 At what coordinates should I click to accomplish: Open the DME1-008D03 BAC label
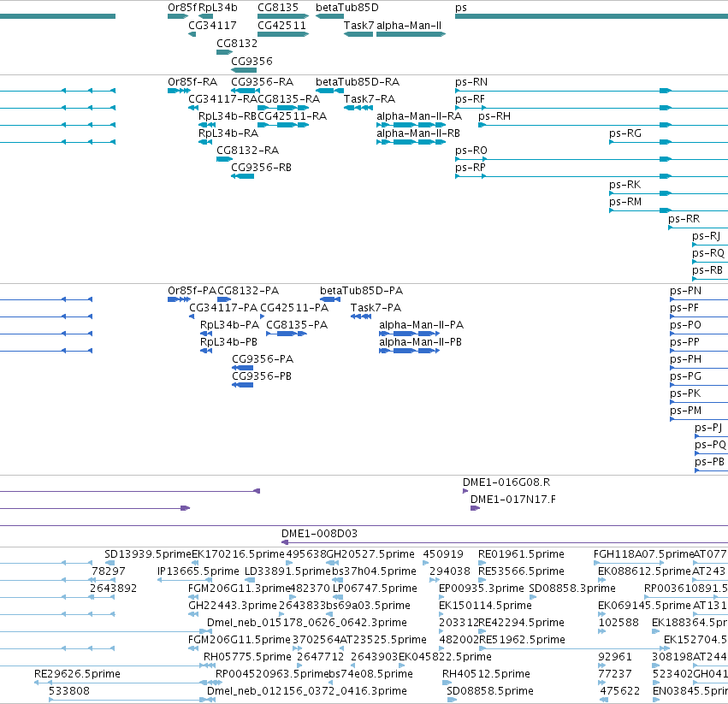click(319, 534)
